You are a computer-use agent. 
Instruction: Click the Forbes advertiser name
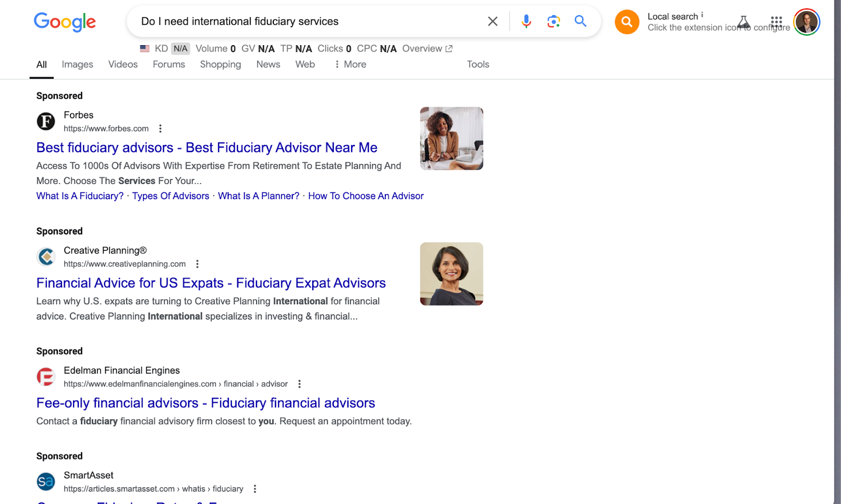(78, 115)
